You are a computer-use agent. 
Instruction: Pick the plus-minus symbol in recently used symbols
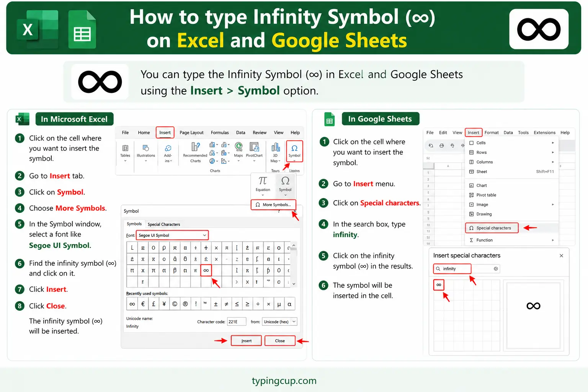[216, 304]
